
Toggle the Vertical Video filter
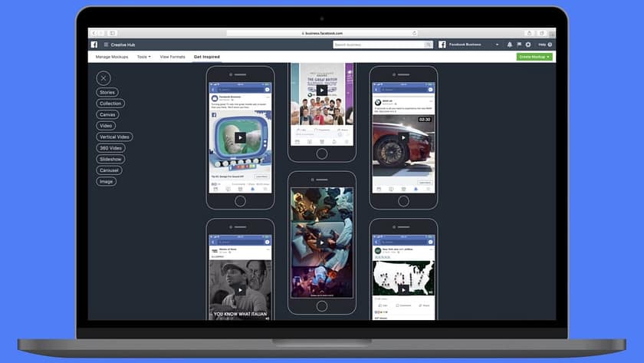(114, 137)
